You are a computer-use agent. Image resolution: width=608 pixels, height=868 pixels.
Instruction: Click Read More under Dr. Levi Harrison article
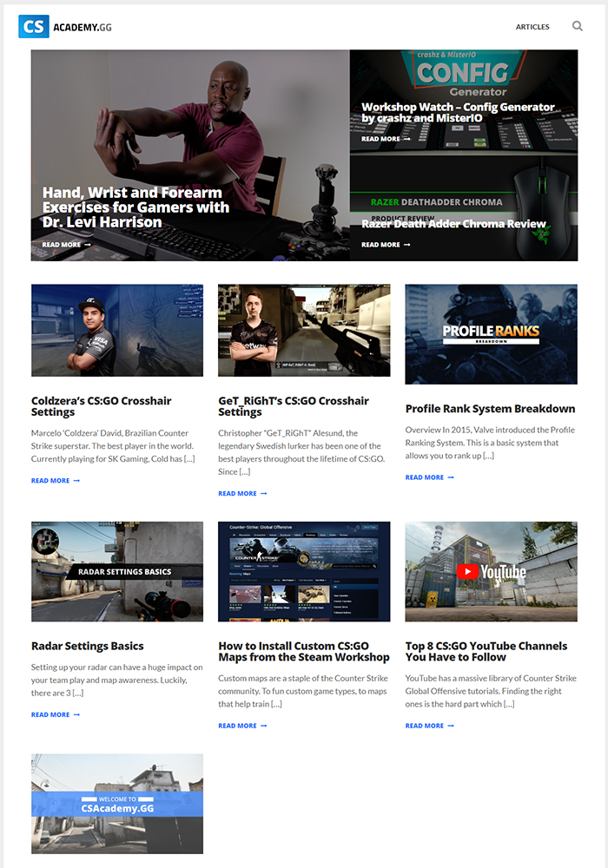point(67,244)
